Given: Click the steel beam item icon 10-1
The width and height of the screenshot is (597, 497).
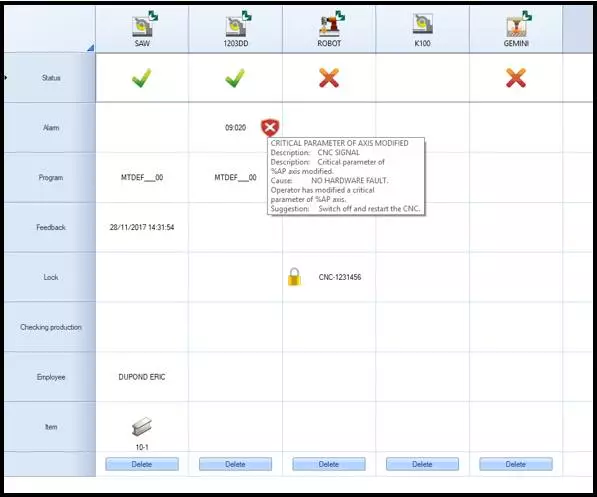Looking at the screenshot, I should (x=142, y=427).
